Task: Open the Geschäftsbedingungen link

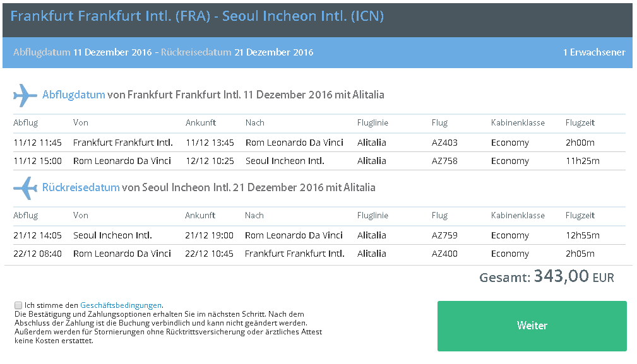Action: [x=121, y=305]
